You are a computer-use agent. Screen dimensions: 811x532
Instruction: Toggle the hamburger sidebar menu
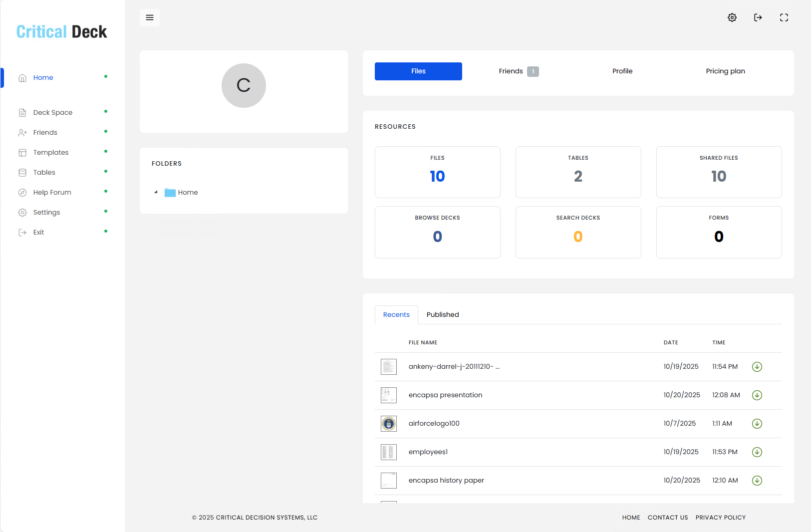click(150, 17)
